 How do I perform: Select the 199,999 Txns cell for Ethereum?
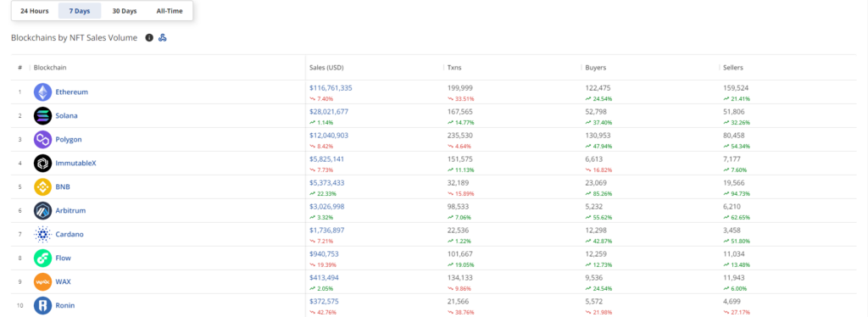click(460, 87)
